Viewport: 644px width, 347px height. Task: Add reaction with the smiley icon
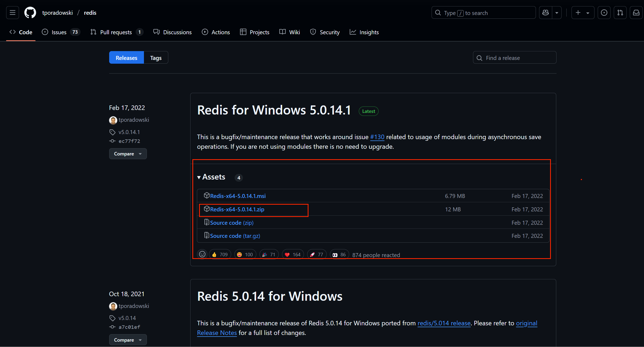[x=202, y=254]
